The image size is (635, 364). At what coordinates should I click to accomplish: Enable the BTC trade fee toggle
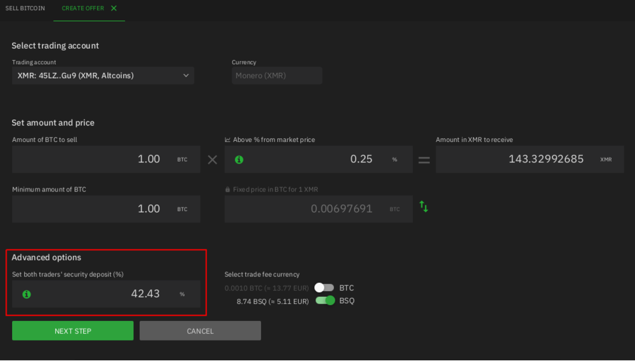324,288
